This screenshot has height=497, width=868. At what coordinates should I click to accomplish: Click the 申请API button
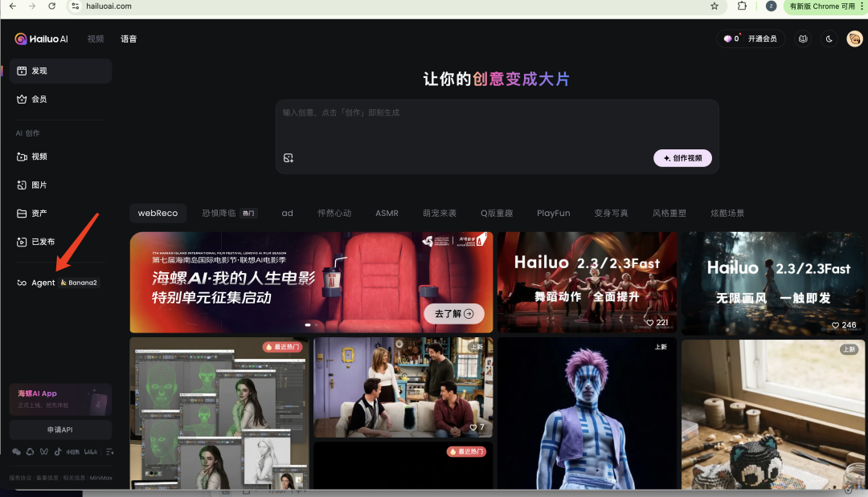(x=60, y=430)
